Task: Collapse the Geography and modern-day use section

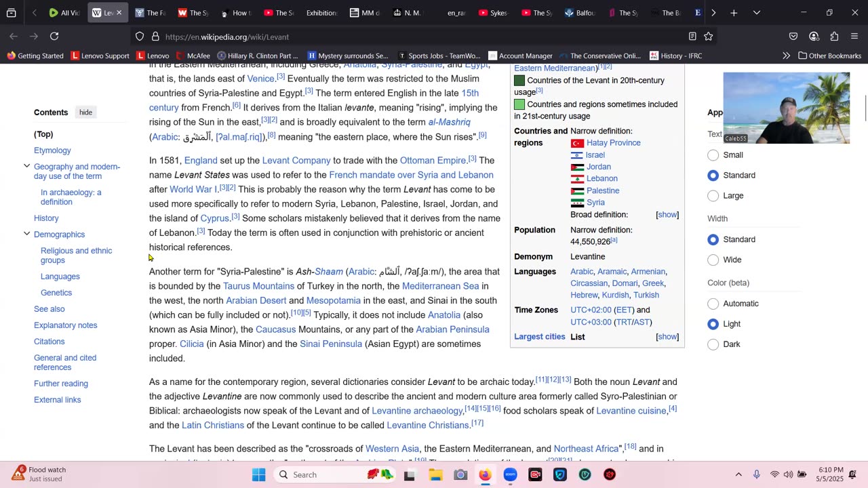Action: click(x=27, y=167)
